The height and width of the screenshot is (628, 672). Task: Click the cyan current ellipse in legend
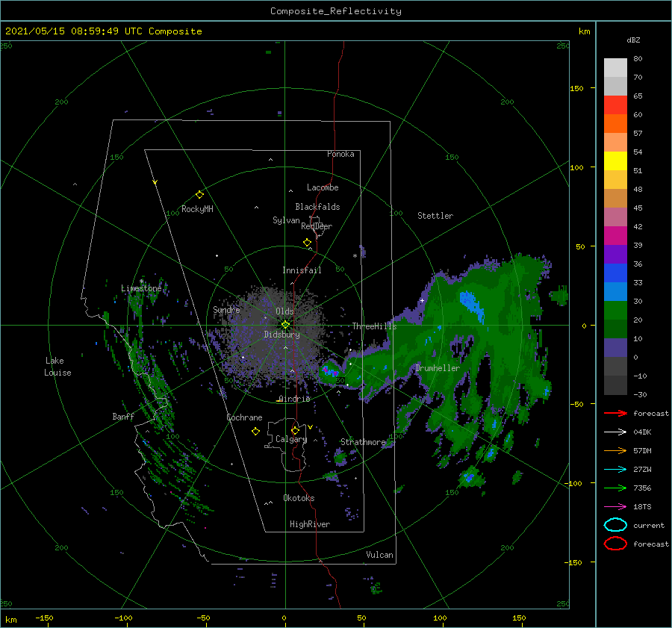click(615, 525)
